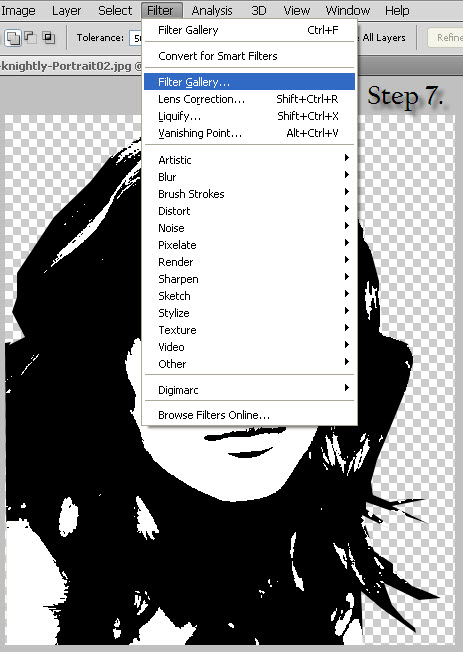Viewport: 463px width, 652px height.
Task: Expand the Pixelate filter submenu
Action: tap(249, 245)
